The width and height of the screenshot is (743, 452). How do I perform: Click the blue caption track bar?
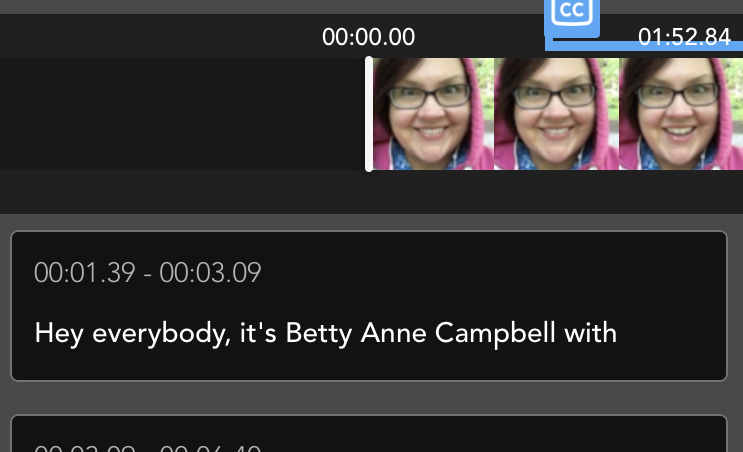[x=644, y=46]
